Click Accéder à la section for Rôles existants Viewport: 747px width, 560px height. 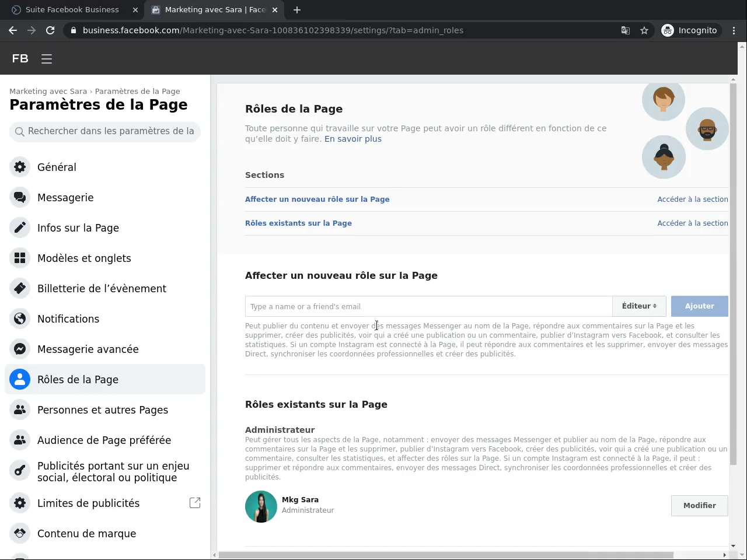[693, 223]
